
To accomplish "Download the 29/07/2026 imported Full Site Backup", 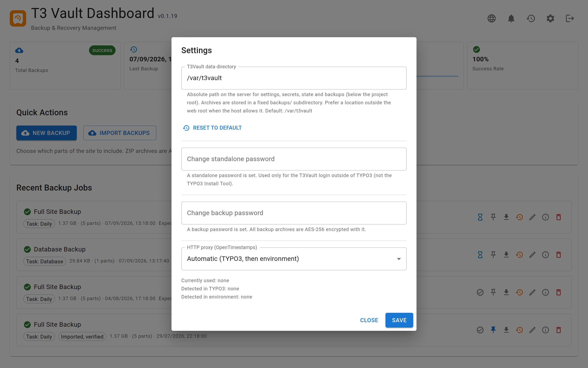I will pyautogui.click(x=506, y=330).
